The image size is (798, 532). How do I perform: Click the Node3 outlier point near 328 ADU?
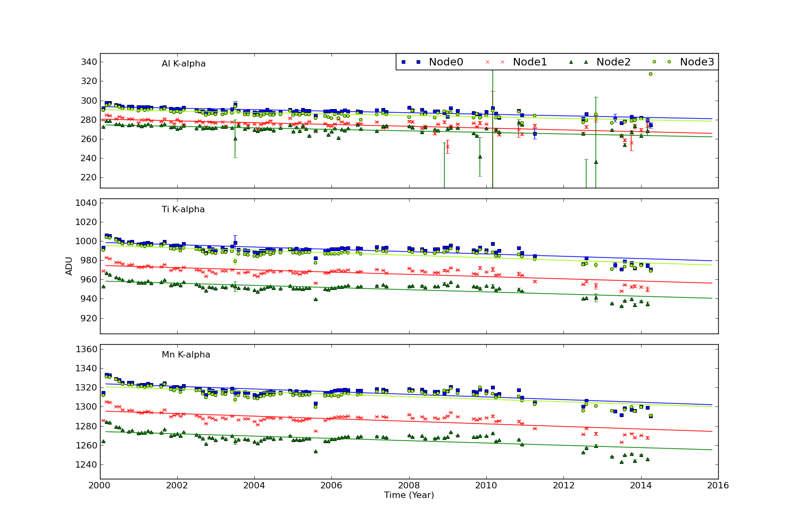(x=650, y=74)
